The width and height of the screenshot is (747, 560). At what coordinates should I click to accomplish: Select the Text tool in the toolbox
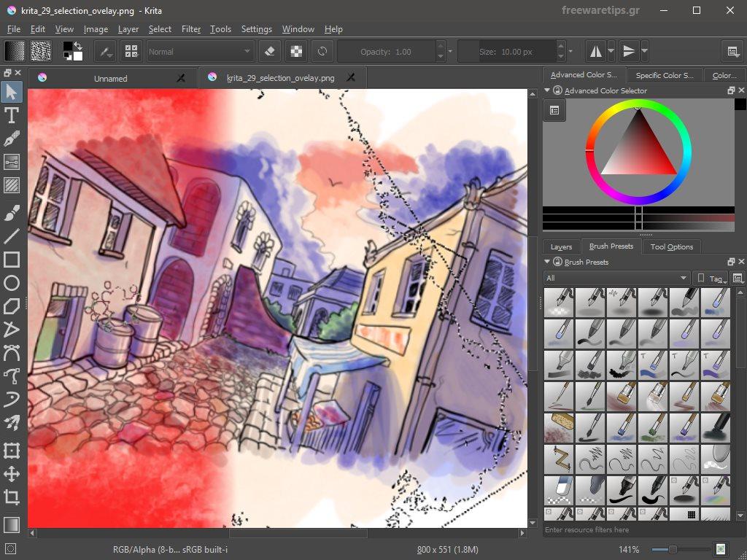pos(12,114)
